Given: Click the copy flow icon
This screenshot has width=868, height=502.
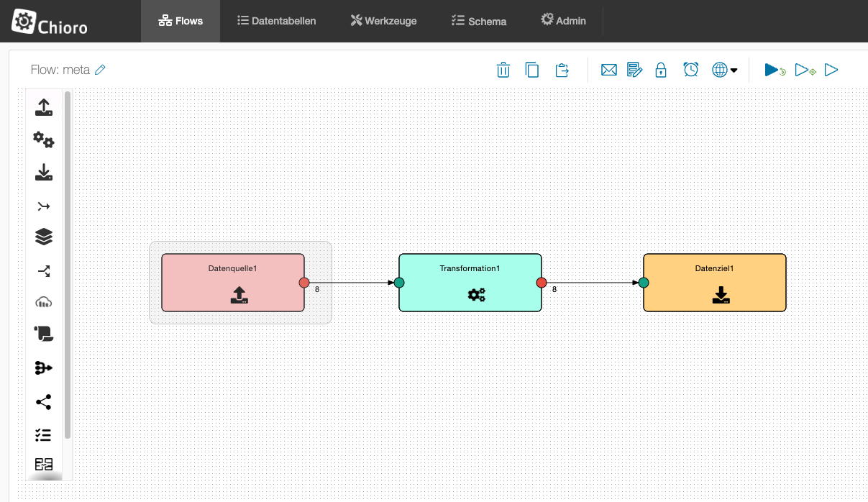Looking at the screenshot, I should tap(532, 70).
